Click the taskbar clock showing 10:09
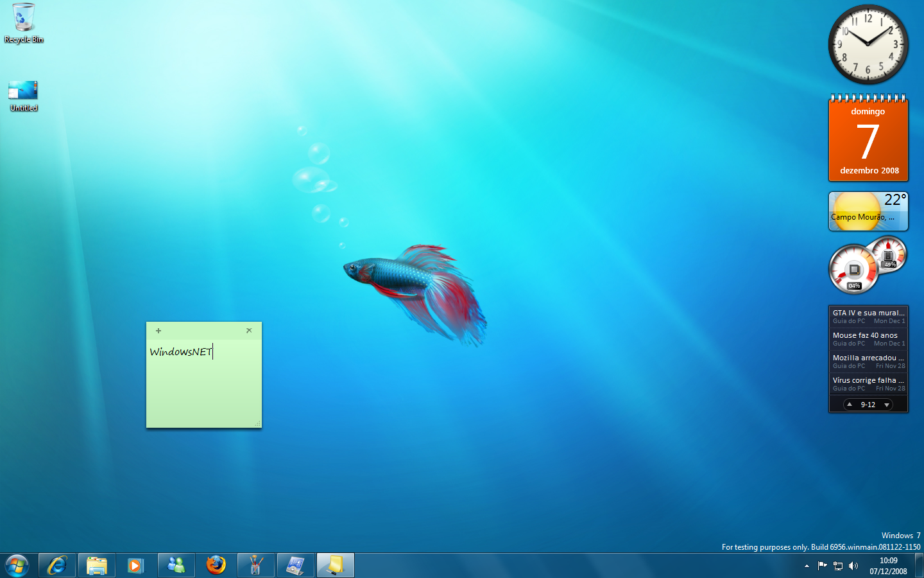The width and height of the screenshot is (924, 578). point(889,566)
